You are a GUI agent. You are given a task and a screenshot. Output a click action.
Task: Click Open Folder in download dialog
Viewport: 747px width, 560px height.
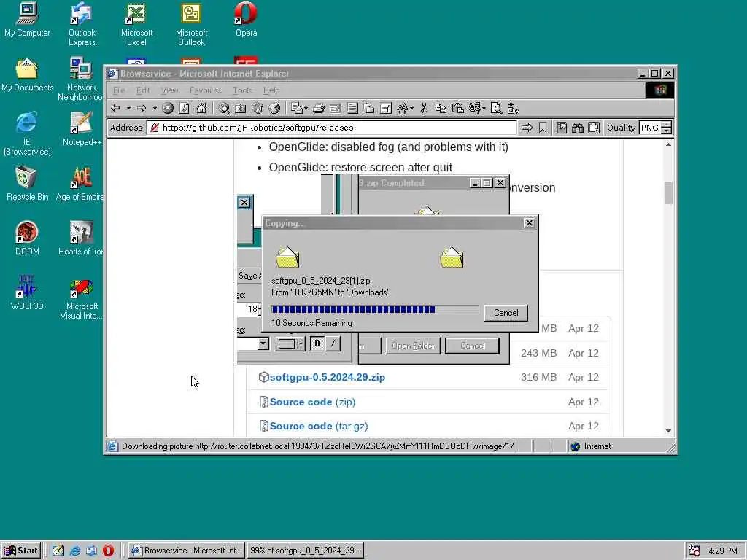pos(413,346)
